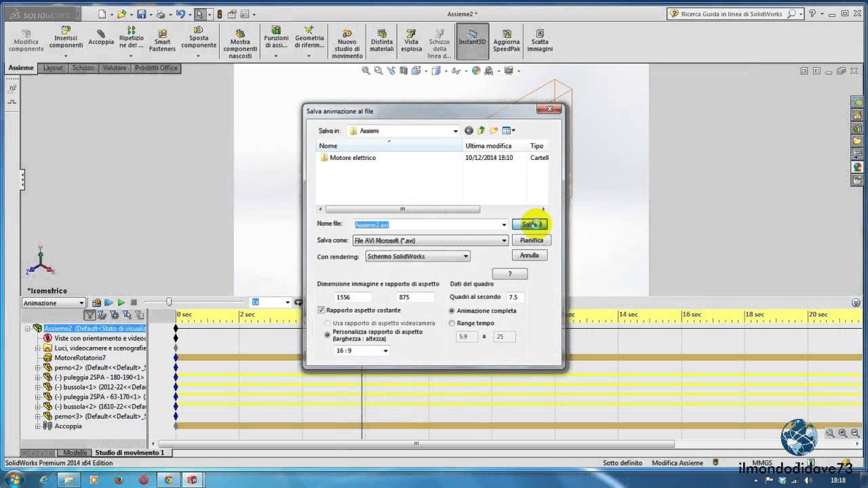Toggle Mostra componenti nascosti
Screen dimensions: 868x488
[240, 44]
